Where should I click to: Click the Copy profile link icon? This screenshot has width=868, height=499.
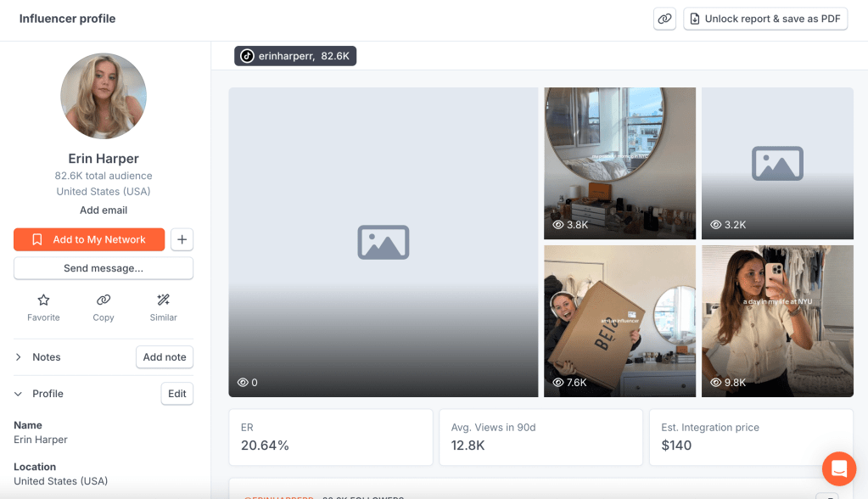pos(104,300)
